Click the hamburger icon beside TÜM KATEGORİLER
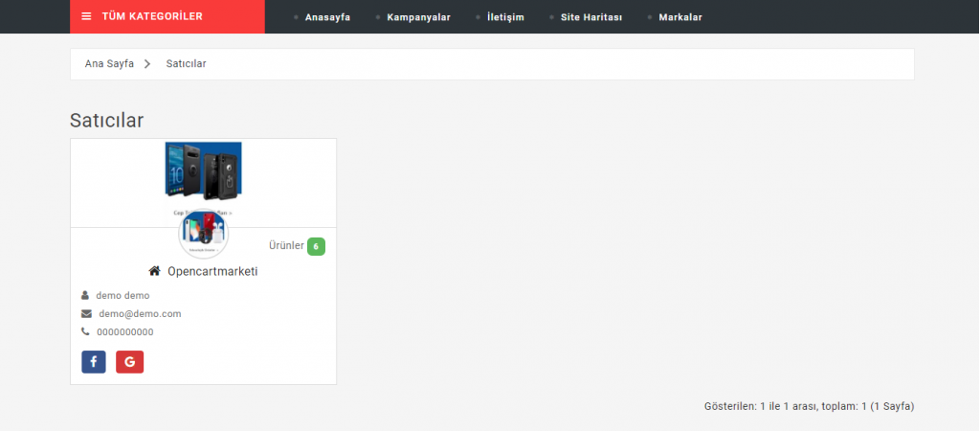 (86, 16)
